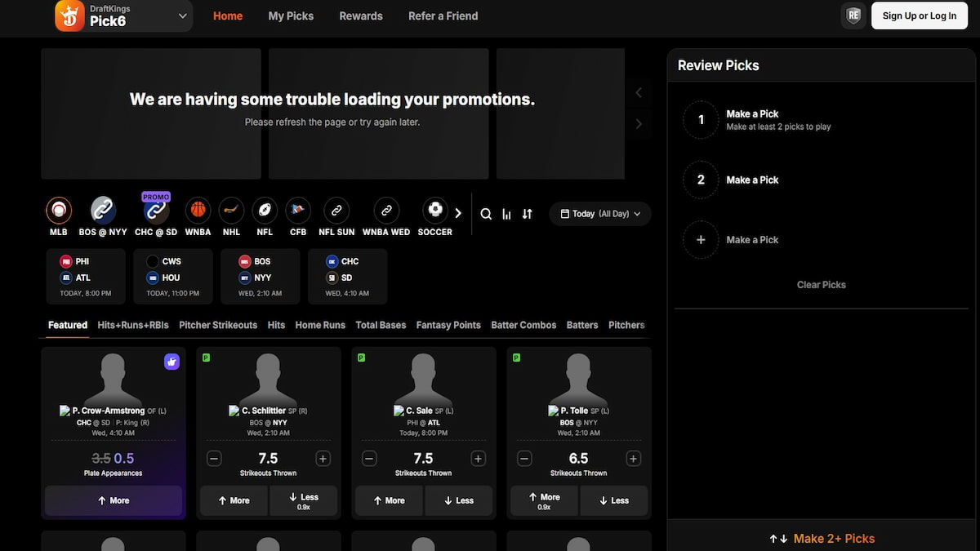Image resolution: width=980 pixels, height=551 pixels.
Task: Select the NFL SUN link icon
Action: click(336, 211)
